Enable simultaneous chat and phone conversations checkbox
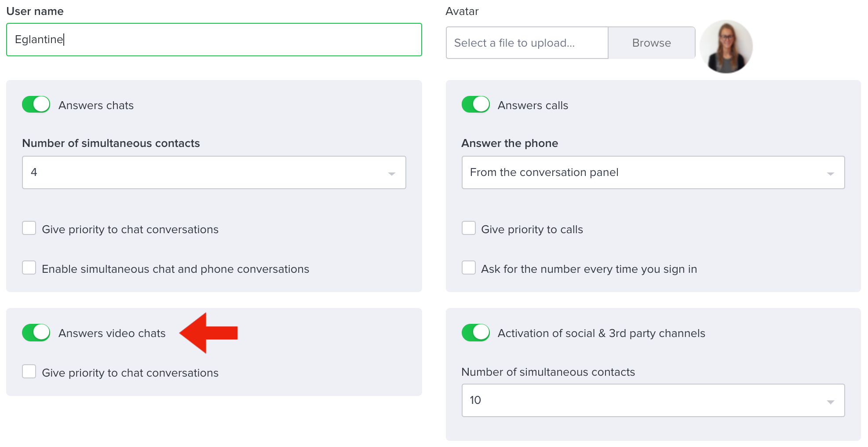Screen dimensions: 868x447 tap(29, 268)
